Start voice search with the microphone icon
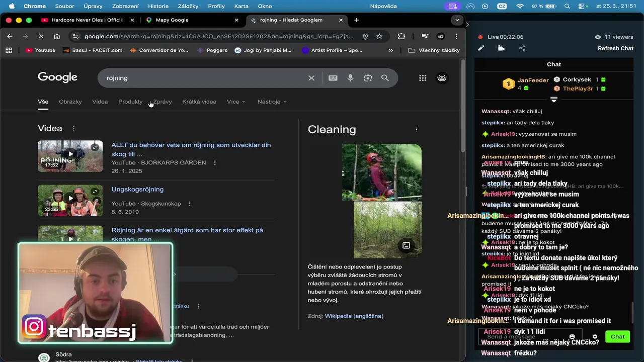Screen dimensions: 644x362 click(351, 78)
